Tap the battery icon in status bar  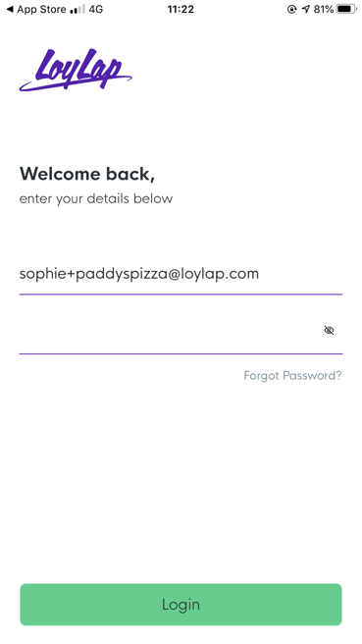click(346, 9)
